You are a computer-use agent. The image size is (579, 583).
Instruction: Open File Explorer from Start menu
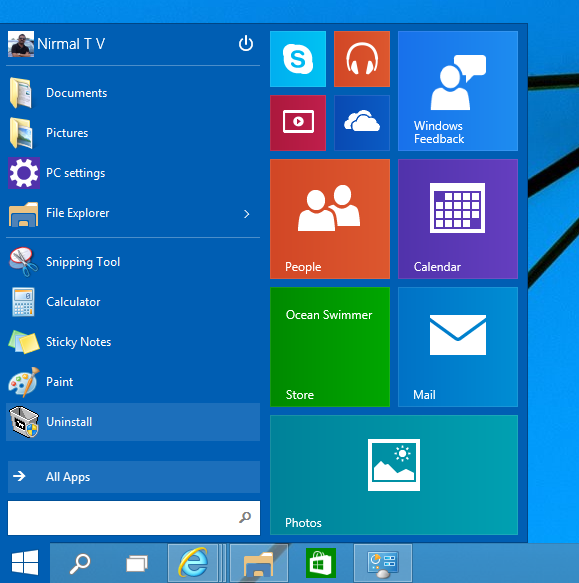coord(133,213)
